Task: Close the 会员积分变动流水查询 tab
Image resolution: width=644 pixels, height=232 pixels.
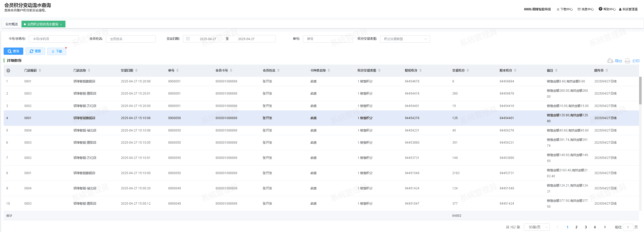Action: click(61, 24)
